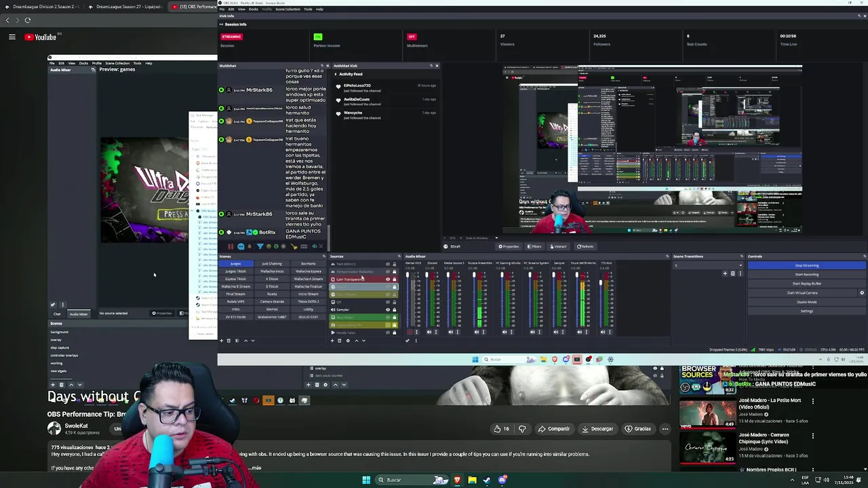Open options menu for Vsauce-StreamMix channel

point(484,332)
